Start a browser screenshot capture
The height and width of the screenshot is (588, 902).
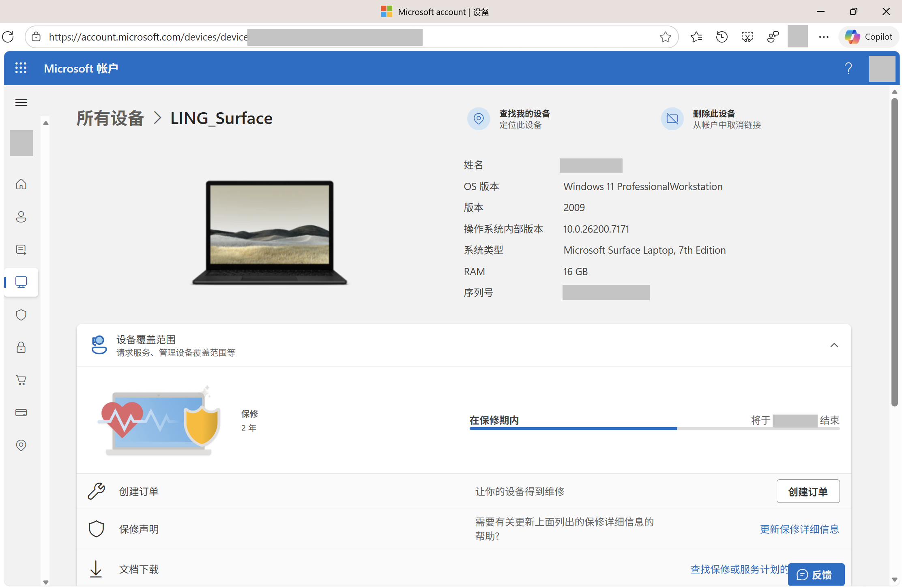coord(747,37)
